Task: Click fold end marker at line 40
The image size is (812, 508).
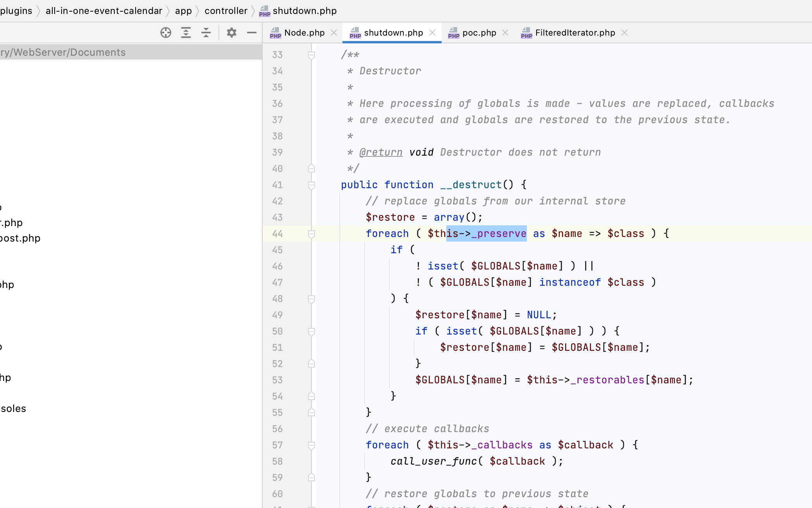Action: coord(311,168)
